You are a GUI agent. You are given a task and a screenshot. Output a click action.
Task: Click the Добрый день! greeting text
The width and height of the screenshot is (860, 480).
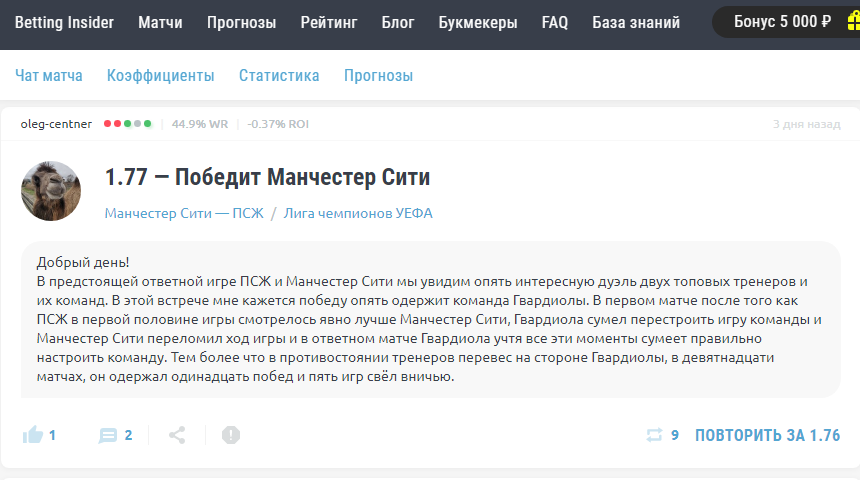pyautogui.click(x=83, y=262)
